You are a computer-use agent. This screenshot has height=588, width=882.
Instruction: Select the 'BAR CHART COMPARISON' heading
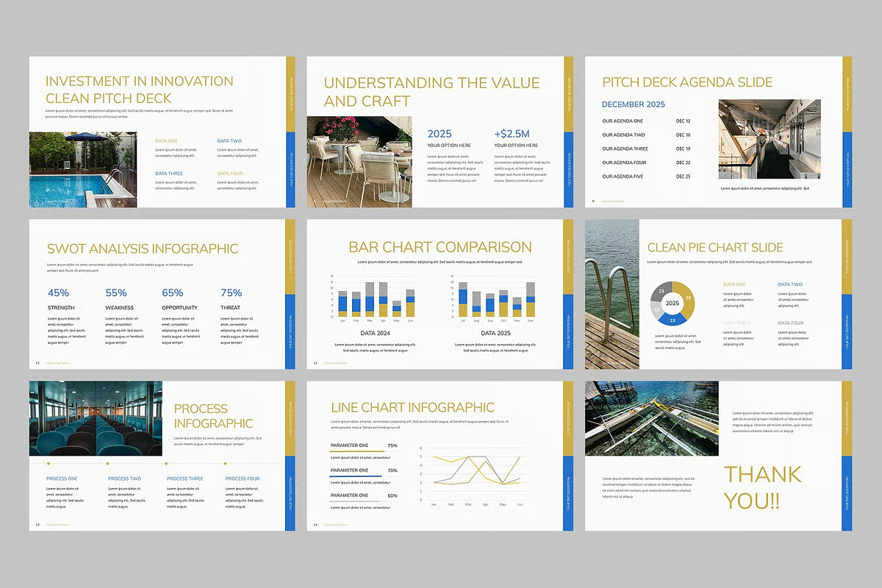click(440, 247)
